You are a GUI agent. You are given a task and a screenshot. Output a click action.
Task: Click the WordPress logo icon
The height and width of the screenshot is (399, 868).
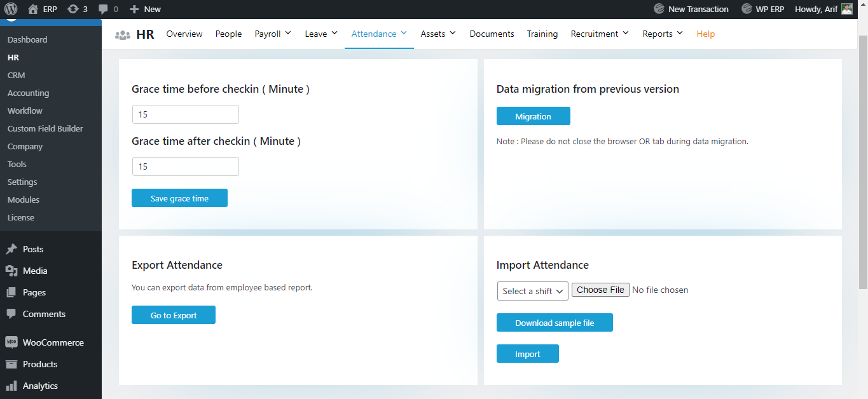pyautogui.click(x=10, y=9)
